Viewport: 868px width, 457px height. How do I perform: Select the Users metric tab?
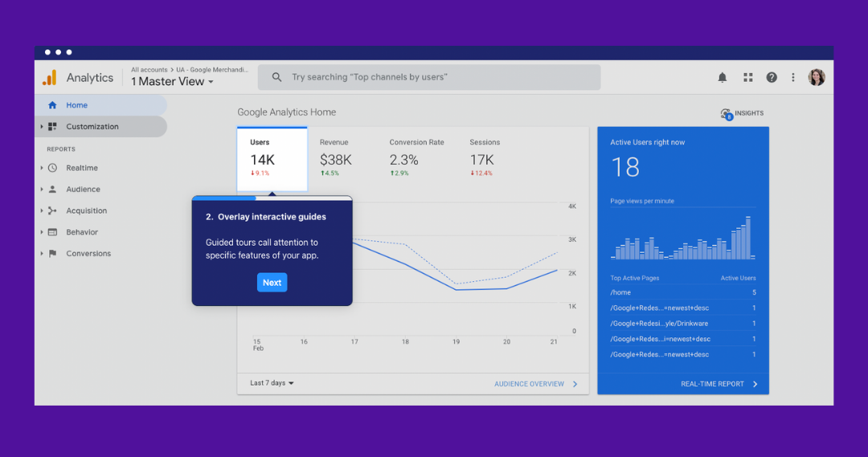[272, 159]
